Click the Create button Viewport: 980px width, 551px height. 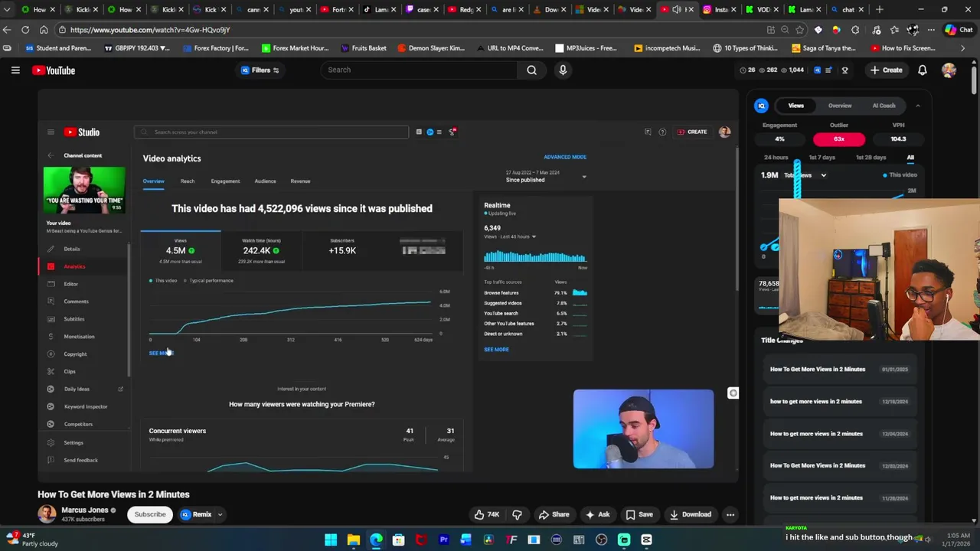886,70
